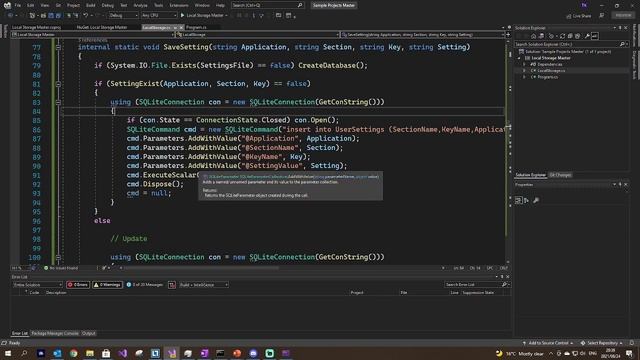The width and height of the screenshot is (640, 360).
Task: Click Collapse All icon in Solution Explorer
Action: click(570, 36)
